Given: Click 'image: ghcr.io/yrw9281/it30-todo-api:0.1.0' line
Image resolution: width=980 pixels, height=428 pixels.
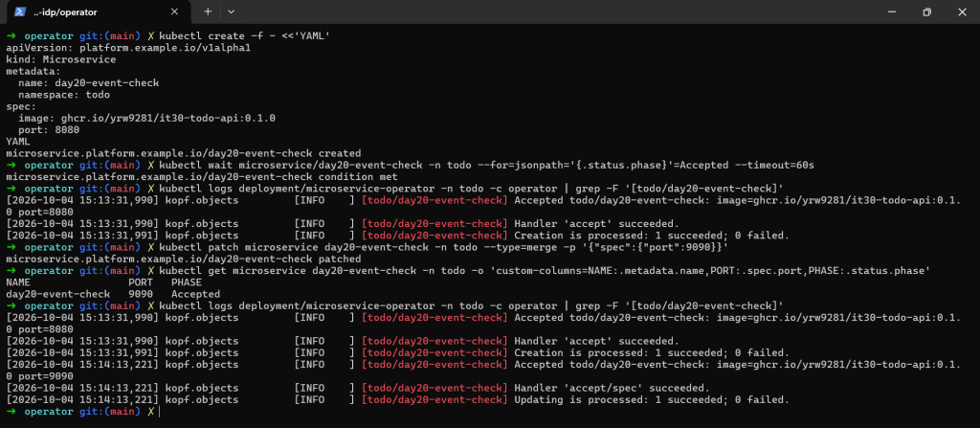Looking at the screenshot, I should (x=146, y=119).
